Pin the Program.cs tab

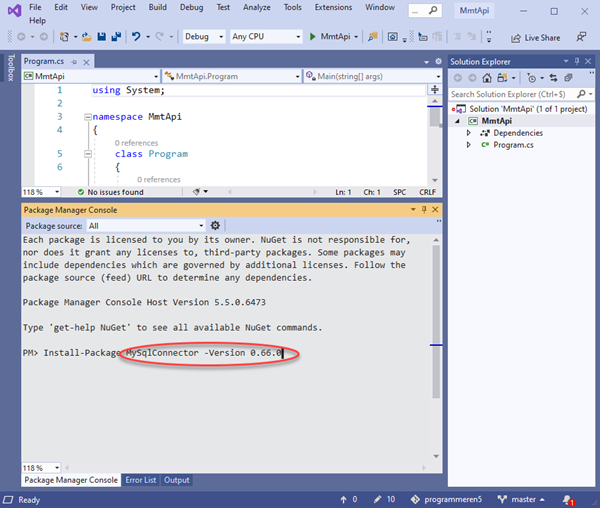coord(74,62)
